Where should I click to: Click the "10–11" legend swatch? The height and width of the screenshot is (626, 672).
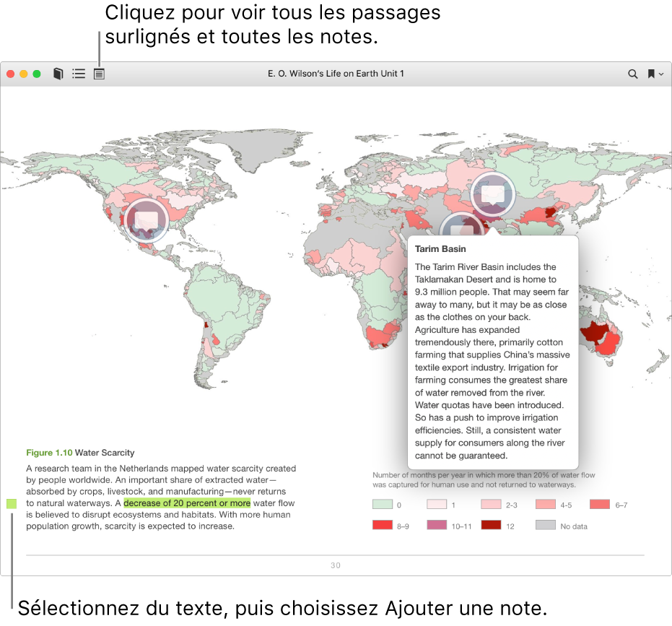point(437,525)
